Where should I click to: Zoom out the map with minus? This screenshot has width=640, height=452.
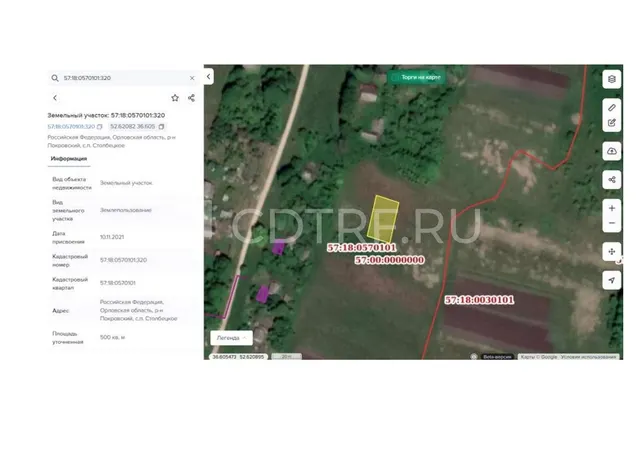(x=611, y=223)
